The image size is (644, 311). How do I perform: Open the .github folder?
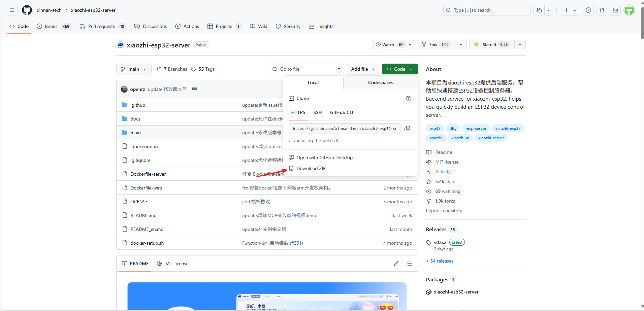138,105
